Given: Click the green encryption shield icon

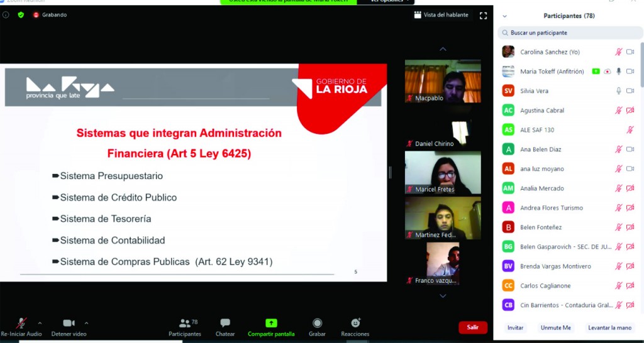Looking at the screenshot, I should coord(21,14).
